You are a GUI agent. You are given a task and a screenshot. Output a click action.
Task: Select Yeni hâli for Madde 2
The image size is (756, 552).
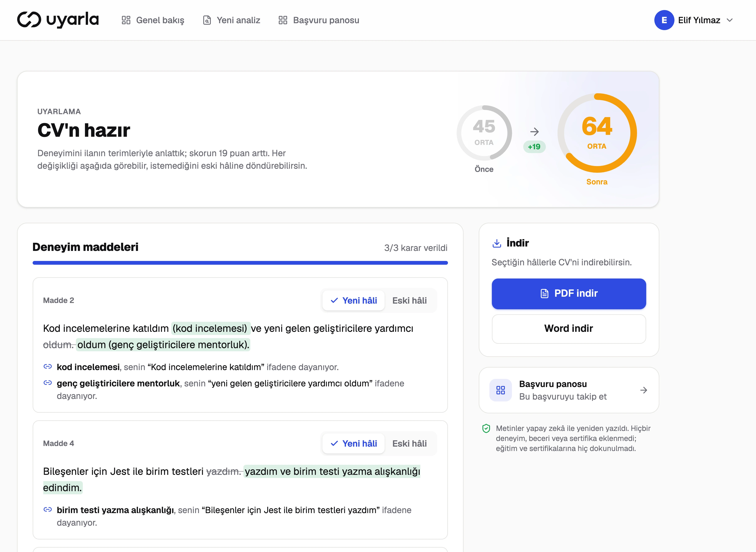[353, 300]
